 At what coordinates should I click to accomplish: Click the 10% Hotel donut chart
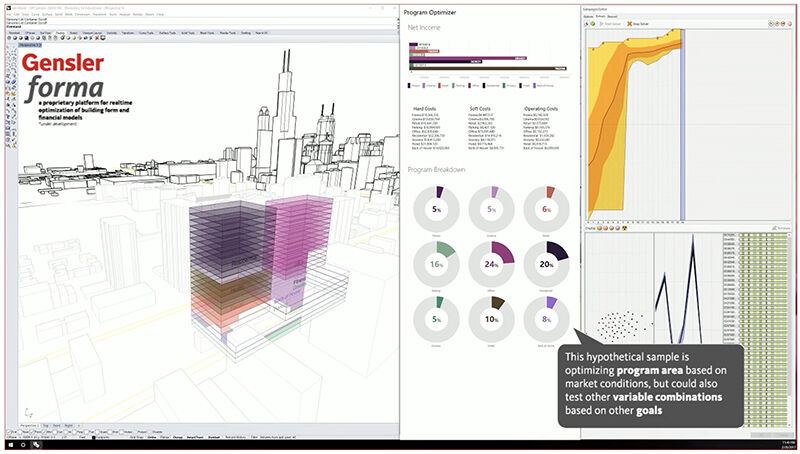click(491, 319)
